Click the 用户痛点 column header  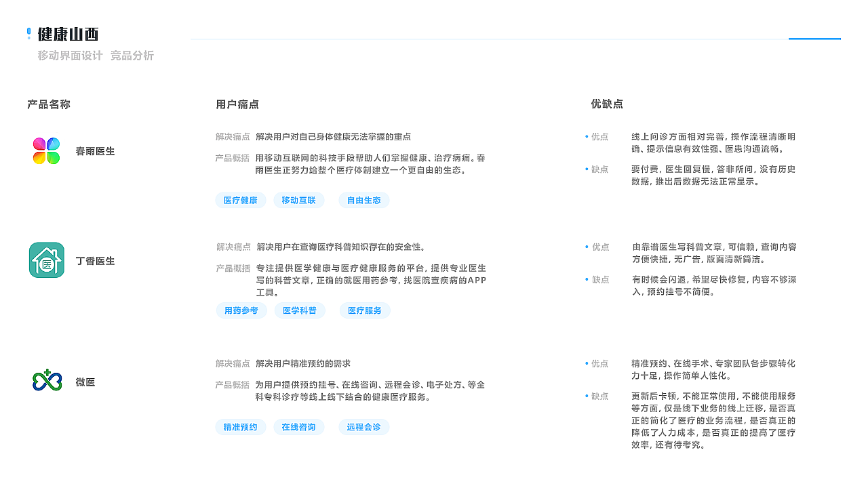point(237,104)
